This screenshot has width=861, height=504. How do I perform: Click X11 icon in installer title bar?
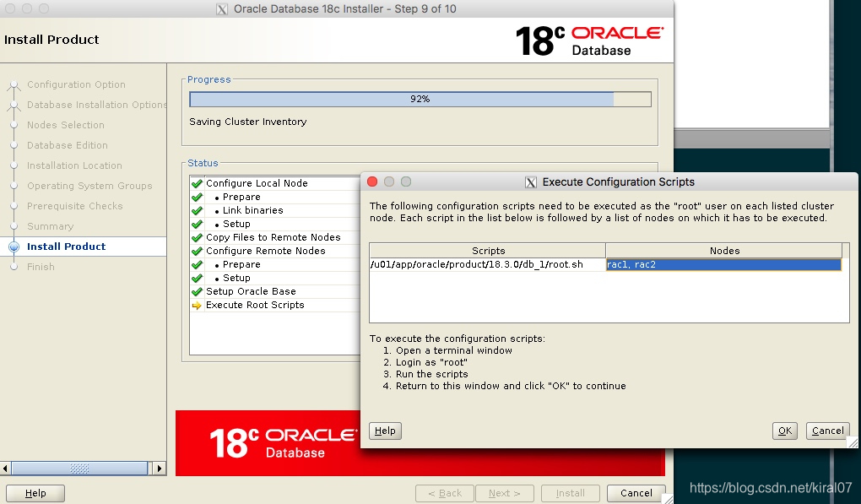[222, 9]
